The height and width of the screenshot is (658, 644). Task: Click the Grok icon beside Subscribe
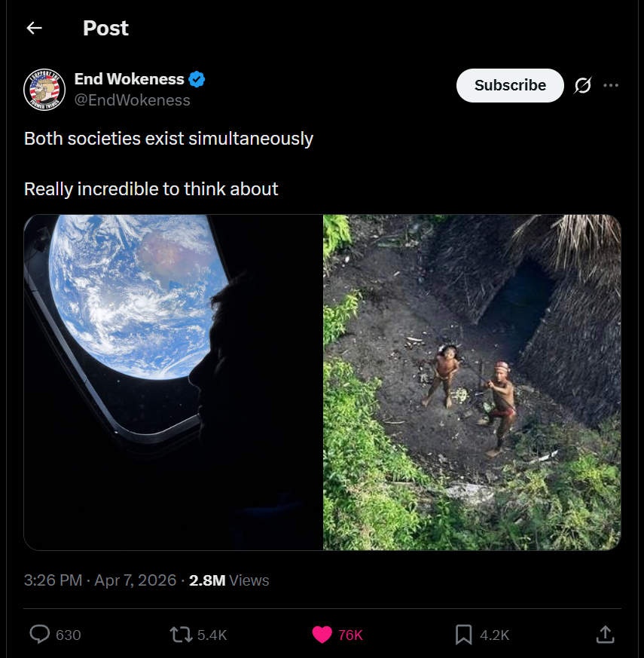[x=582, y=85]
